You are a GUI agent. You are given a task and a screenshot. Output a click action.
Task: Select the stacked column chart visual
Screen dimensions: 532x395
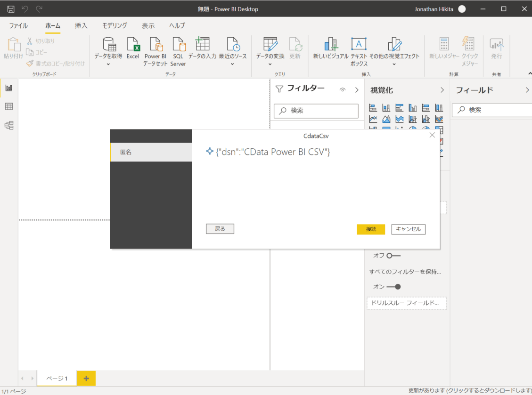(x=386, y=108)
